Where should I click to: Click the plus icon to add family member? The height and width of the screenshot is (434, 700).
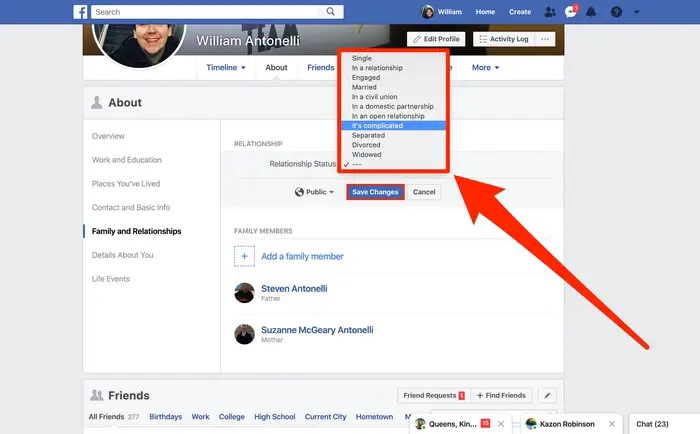[244, 256]
